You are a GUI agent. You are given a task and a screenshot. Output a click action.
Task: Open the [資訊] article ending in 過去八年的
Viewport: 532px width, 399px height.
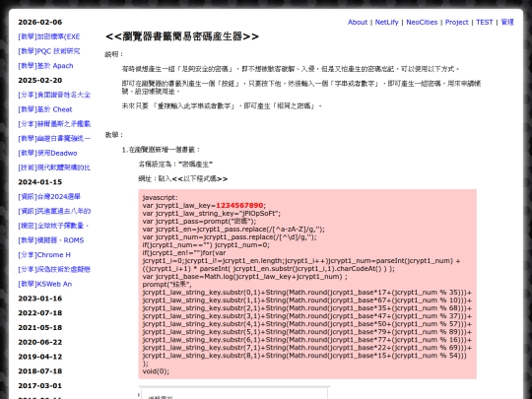tap(54, 212)
